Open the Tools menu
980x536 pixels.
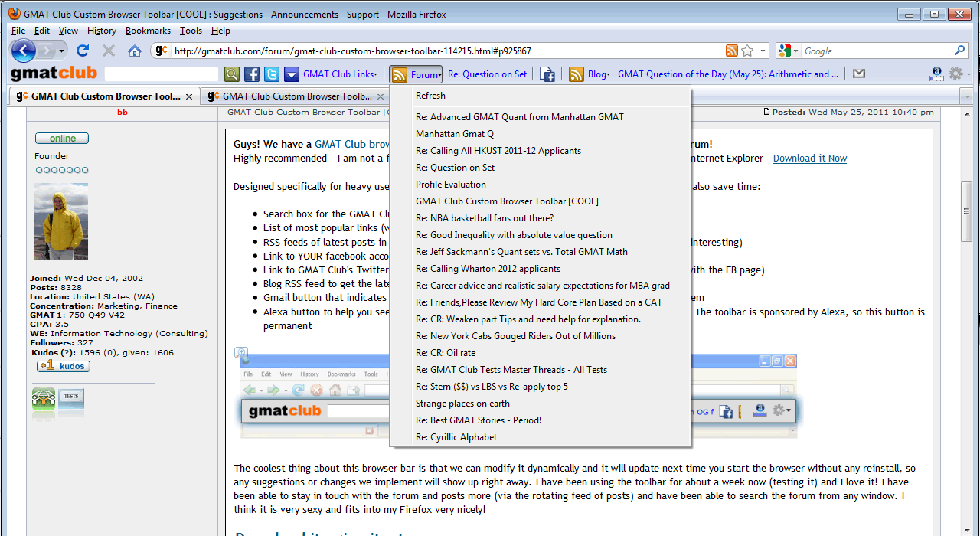click(x=191, y=31)
